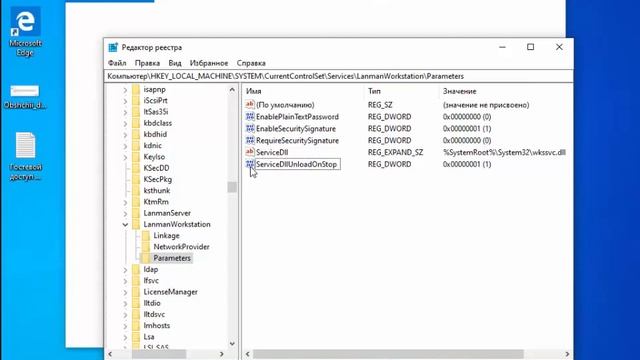Expand the Lsa tree node
Screen dimensions: 640x360
(125, 337)
